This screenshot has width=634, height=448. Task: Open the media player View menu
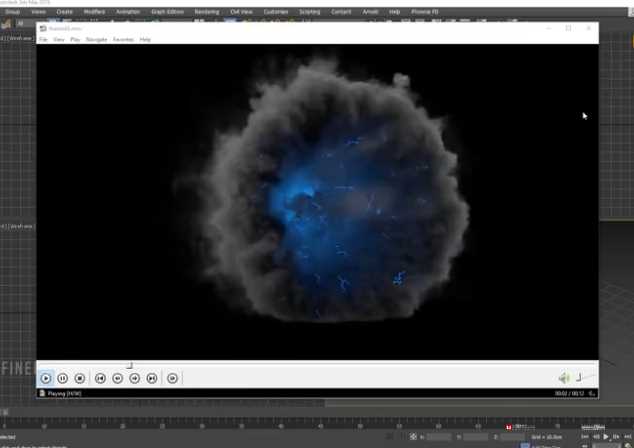click(x=59, y=39)
